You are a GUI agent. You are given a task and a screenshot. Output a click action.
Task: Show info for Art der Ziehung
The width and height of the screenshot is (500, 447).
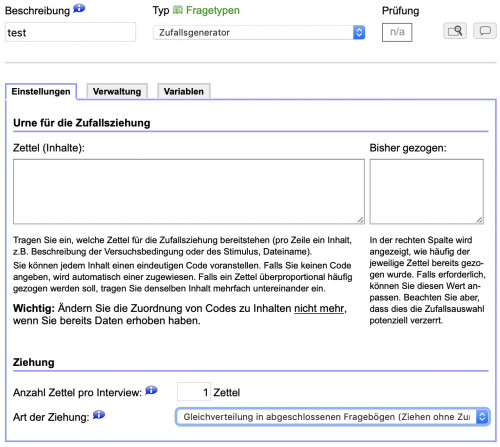(99, 415)
